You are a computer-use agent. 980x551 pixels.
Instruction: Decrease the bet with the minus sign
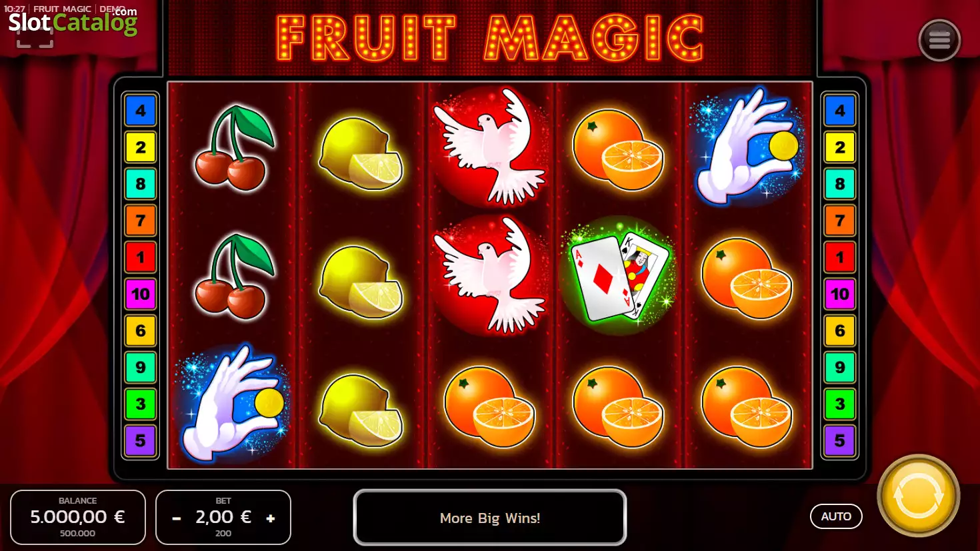[x=177, y=518]
